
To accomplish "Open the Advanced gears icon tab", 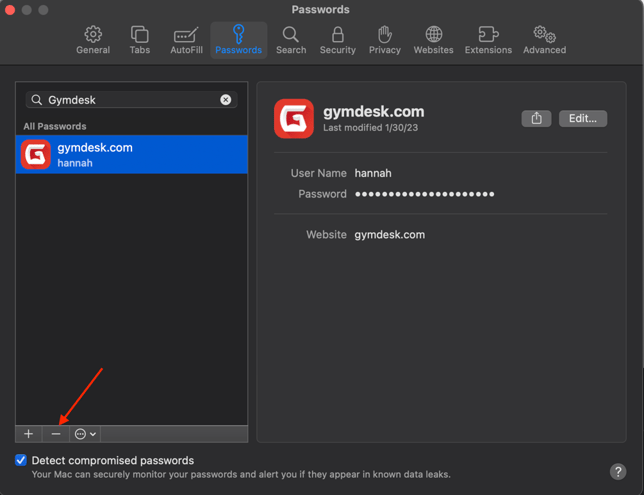I will pyautogui.click(x=544, y=40).
